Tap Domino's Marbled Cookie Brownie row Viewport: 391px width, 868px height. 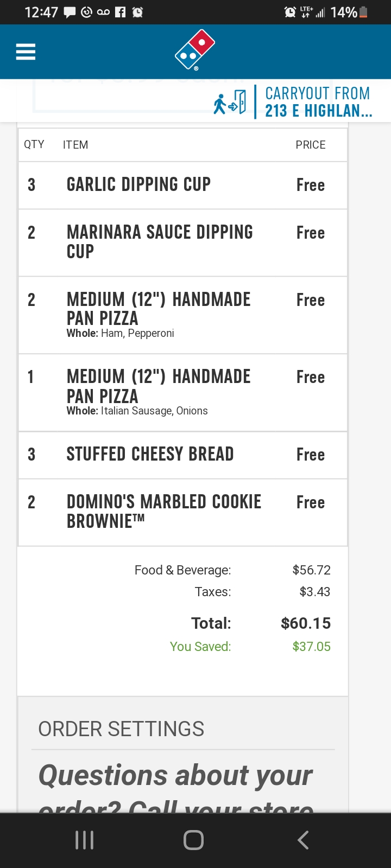tap(182, 512)
